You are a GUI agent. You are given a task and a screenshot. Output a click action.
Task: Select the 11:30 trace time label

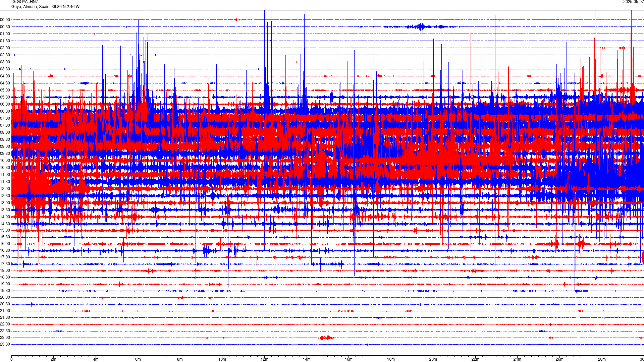pos(5,182)
